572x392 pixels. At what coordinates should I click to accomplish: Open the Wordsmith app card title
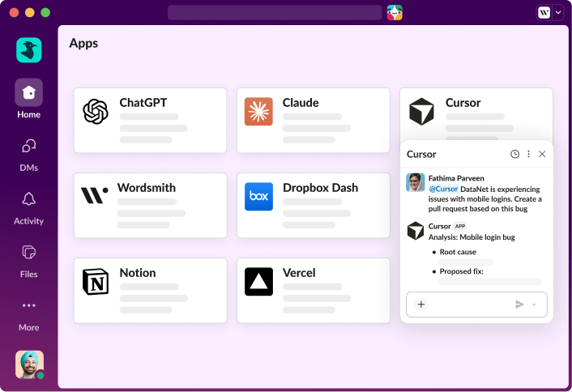point(147,188)
